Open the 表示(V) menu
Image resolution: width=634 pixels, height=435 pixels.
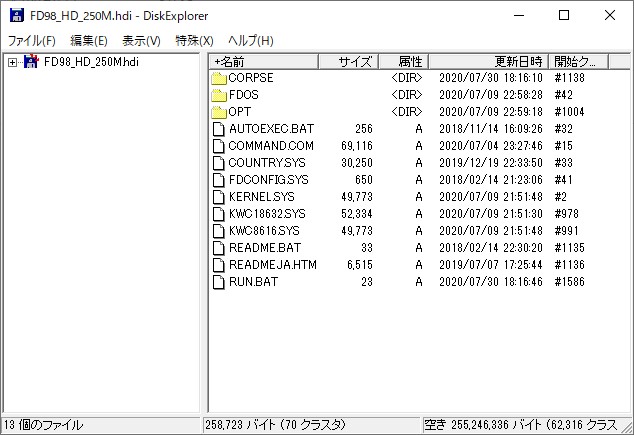pyautogui.click(x=141, y=40)
